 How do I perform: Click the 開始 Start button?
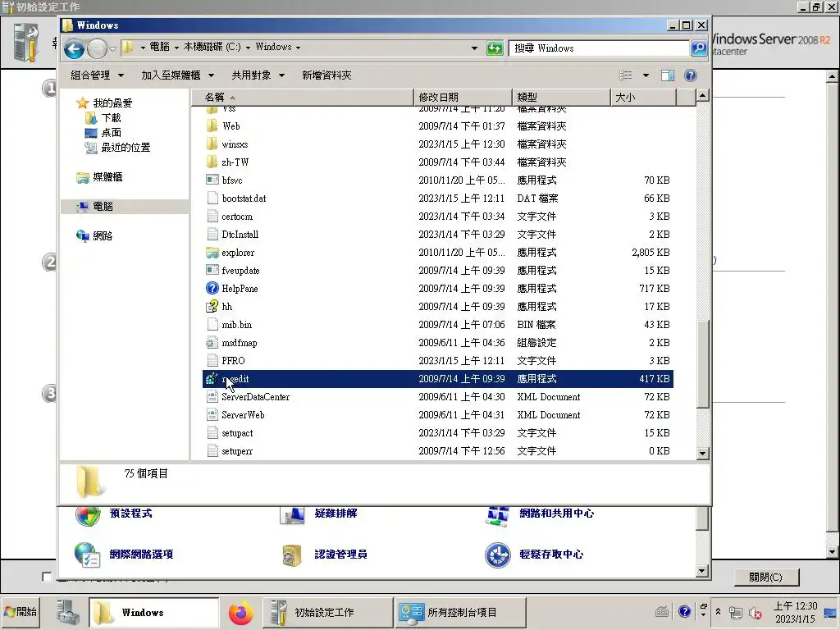(21, 612)
